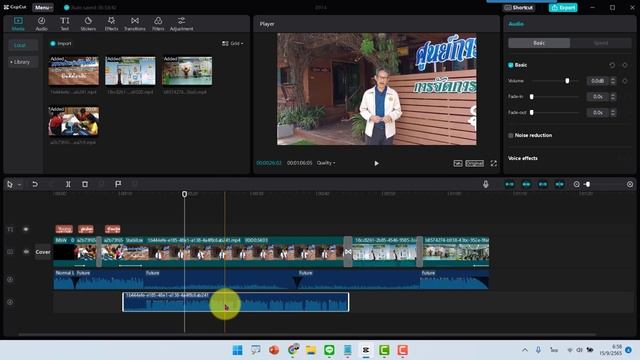The height and width of the screenshot is (360, 640).
Task: Open the video scopes icon in player
Action: coord(458,163)
